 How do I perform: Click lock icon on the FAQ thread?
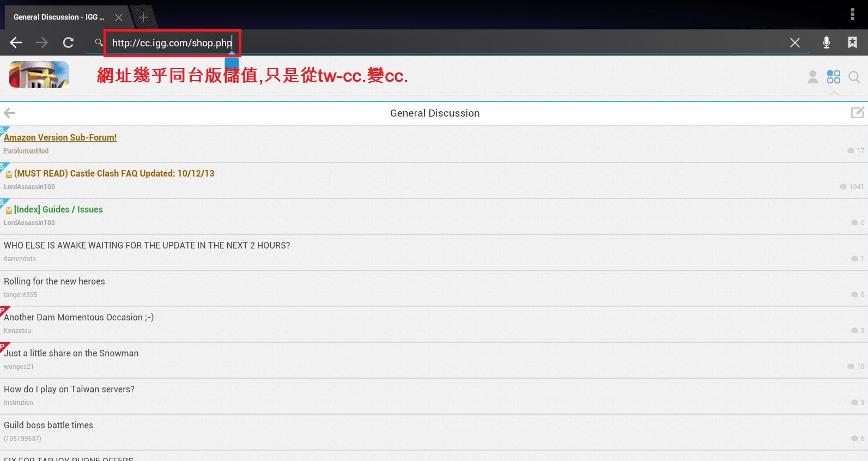[9, 174]
